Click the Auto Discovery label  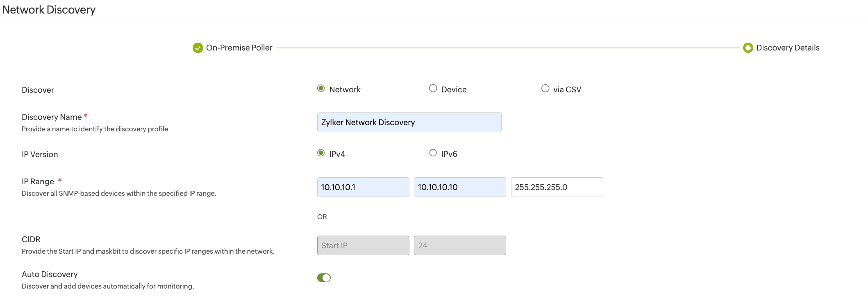pyautogui.click(x=50, y=274)
